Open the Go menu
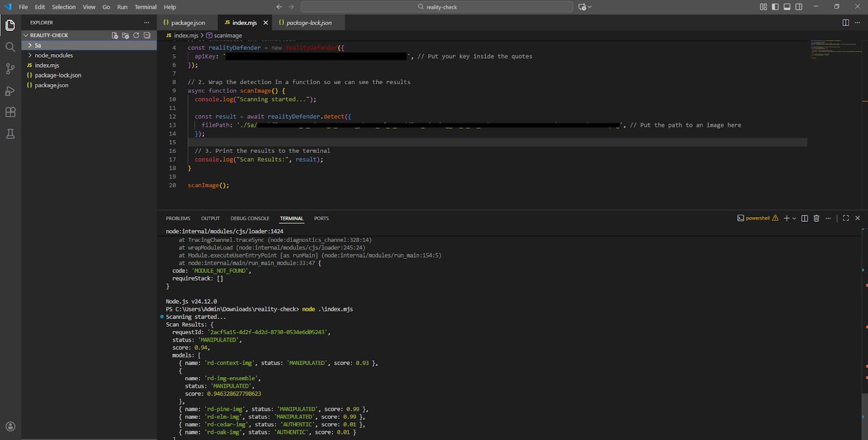 pos(106,7)
